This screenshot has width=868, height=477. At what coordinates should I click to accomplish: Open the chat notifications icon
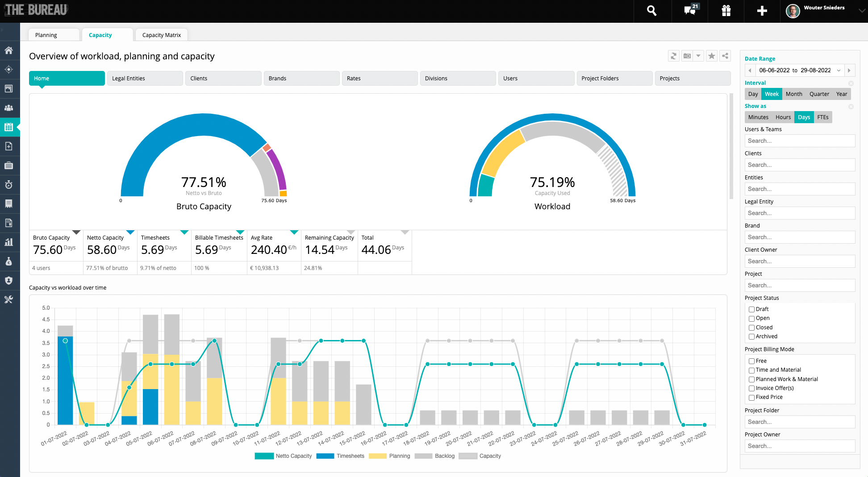[690, 11]
